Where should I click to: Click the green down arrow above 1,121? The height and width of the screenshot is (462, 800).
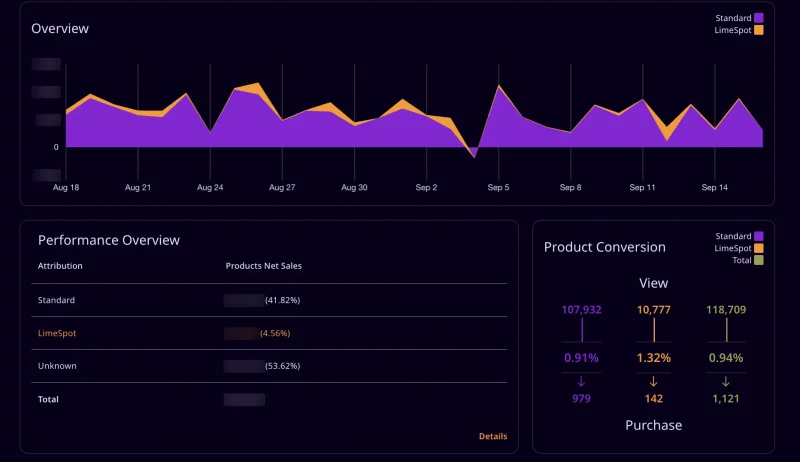point(726,381)
